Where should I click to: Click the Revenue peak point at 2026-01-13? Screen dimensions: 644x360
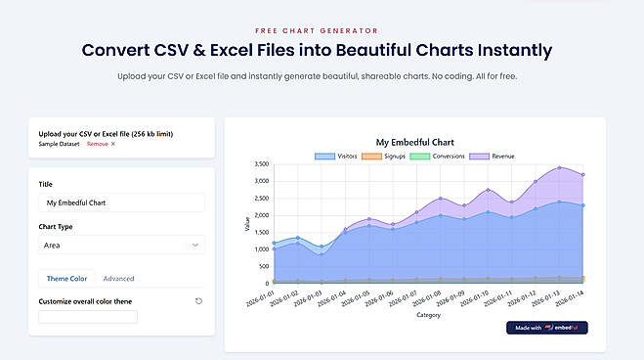pyautogui.click(x=559, y=167)
